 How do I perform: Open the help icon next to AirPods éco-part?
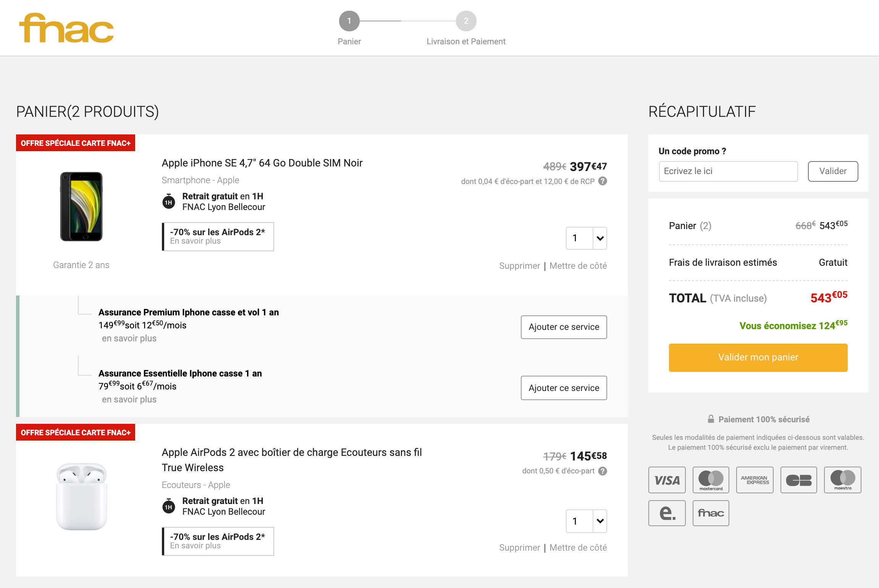[x=603, y=471]
